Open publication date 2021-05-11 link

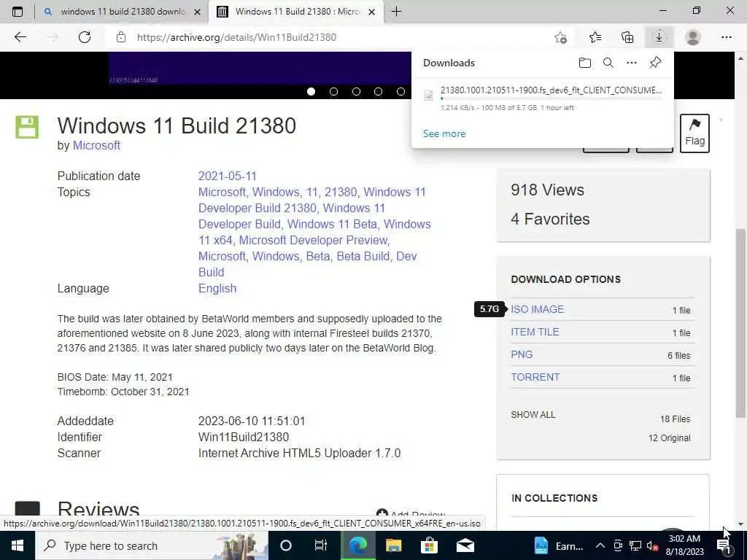click(228, 176)
